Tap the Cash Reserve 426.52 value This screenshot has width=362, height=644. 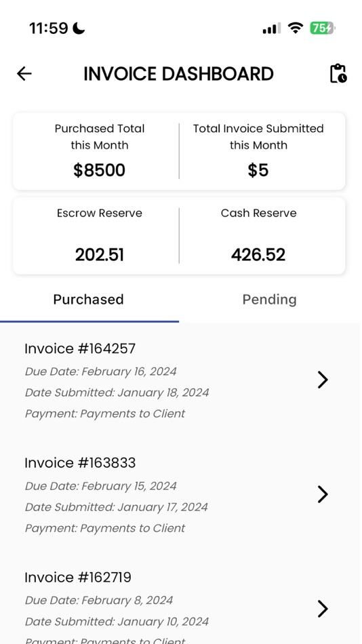coord(258,255)
